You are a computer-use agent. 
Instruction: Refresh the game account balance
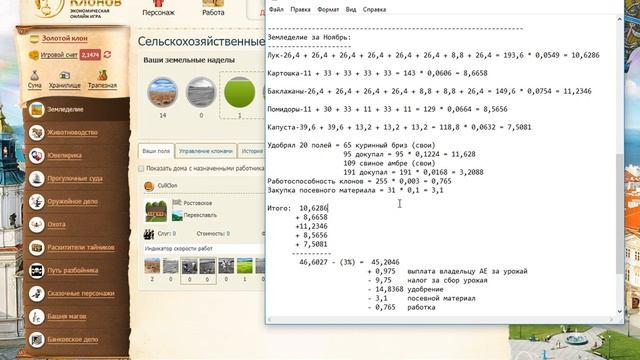(x=107, y=54)
